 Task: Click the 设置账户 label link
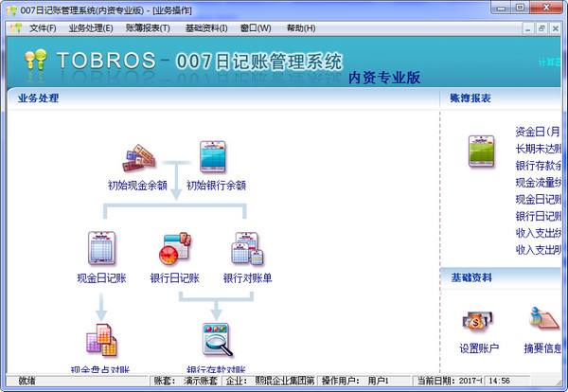click(479, 348)
